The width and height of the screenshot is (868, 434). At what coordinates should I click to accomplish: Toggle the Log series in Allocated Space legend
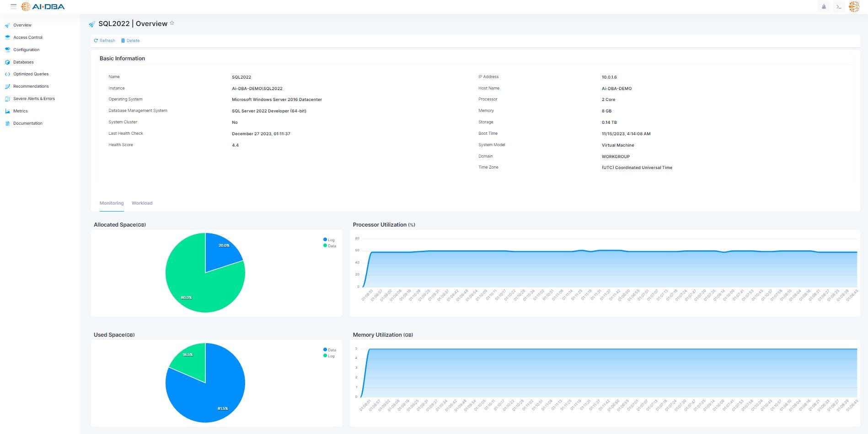coord(328,239)
